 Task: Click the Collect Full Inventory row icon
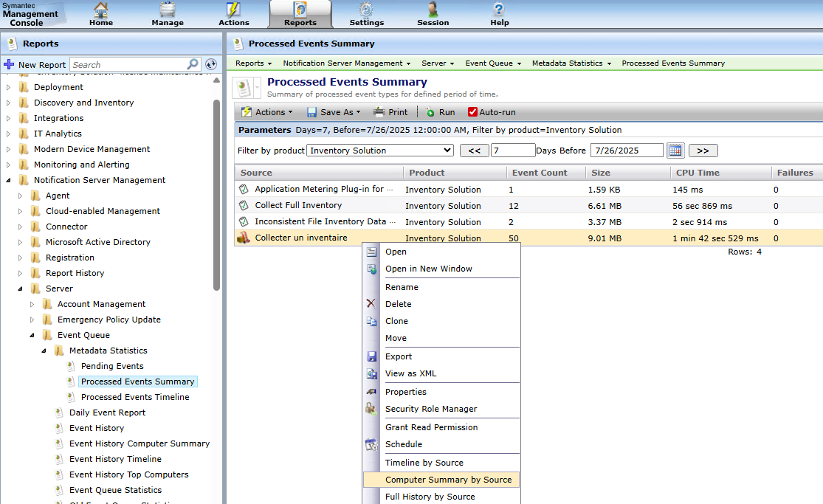click(x=244, y=205)
